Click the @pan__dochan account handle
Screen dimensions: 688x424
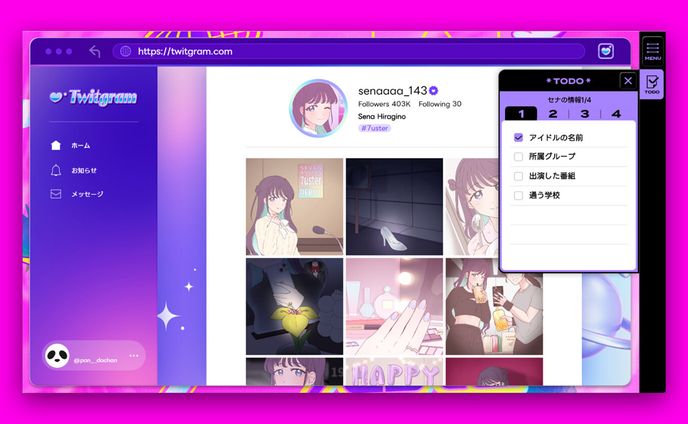(95, 360)
